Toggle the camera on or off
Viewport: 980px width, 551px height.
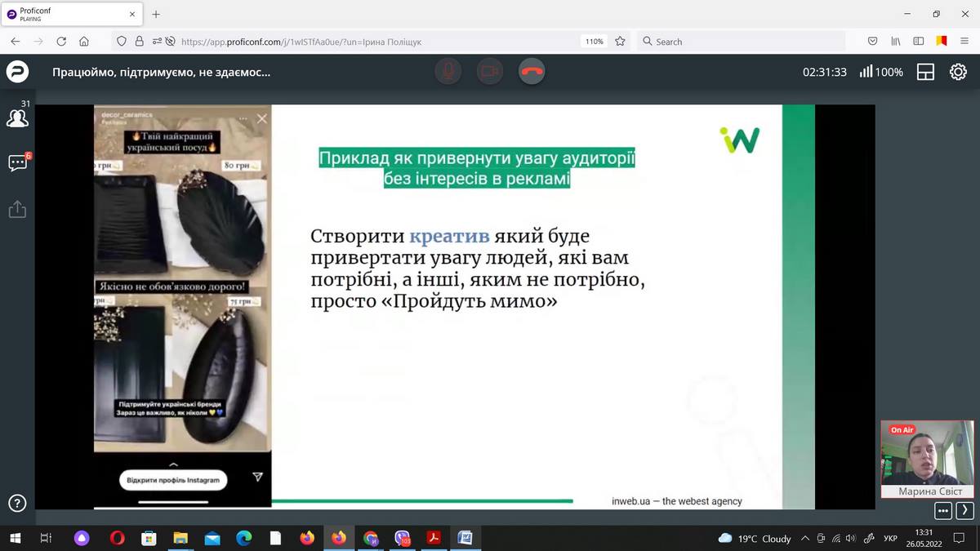coord(489,72)
